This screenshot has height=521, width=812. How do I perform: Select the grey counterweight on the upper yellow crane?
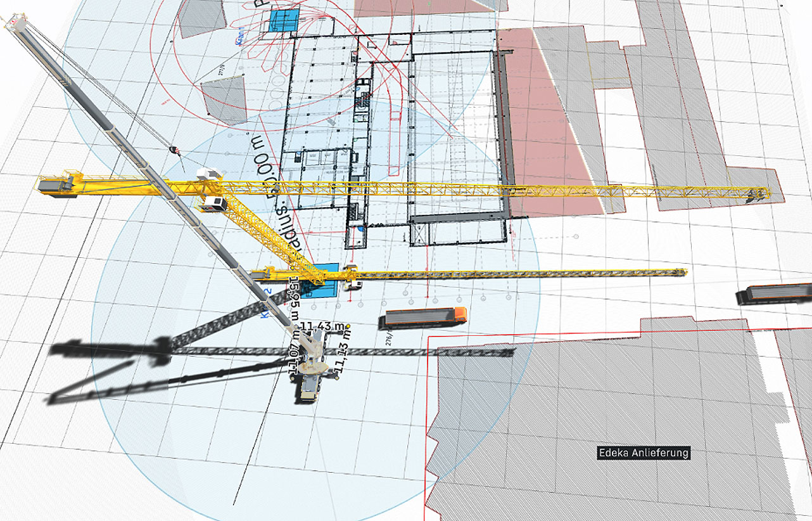[x=55, y=186]
